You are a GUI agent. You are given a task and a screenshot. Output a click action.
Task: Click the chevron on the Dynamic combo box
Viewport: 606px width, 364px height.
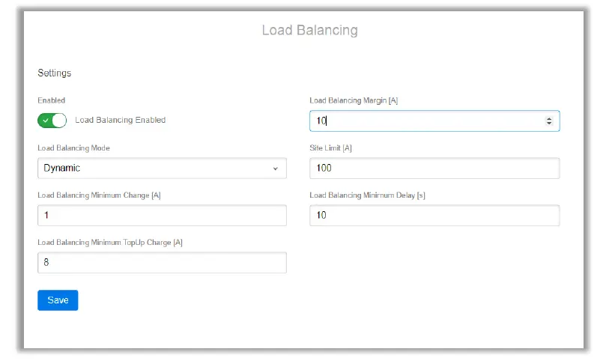pyautogui.click(x=276, y=169)
